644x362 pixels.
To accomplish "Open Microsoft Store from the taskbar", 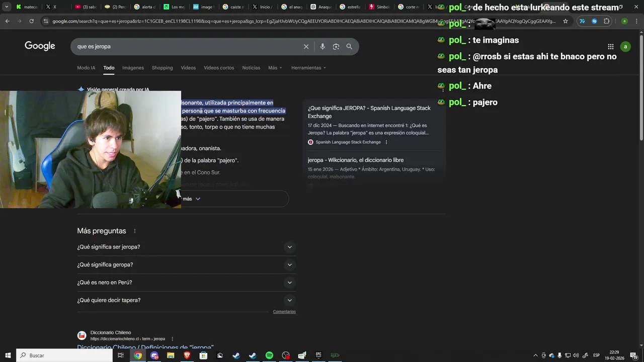I will (203, 355).
